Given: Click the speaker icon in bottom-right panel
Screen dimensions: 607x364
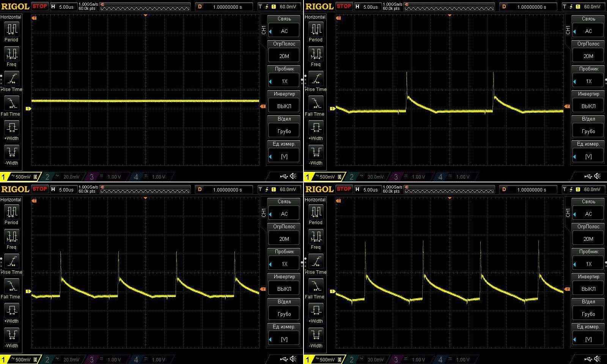Looking at the screenshot, I should [598, 359].
